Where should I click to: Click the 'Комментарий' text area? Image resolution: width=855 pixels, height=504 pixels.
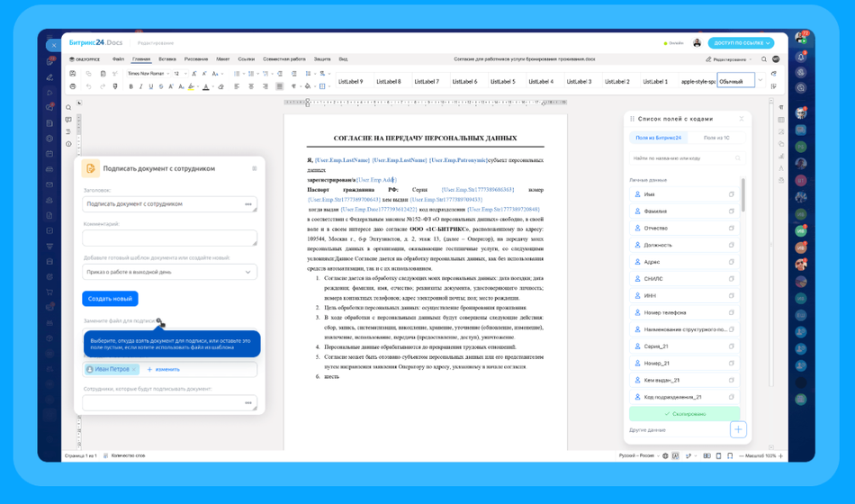coord(169,238)
